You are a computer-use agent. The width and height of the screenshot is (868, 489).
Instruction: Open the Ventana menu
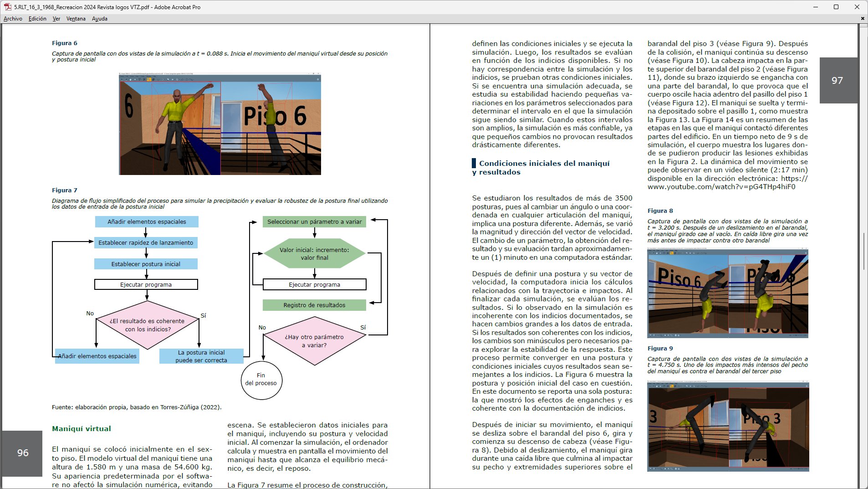click(76, 19)
